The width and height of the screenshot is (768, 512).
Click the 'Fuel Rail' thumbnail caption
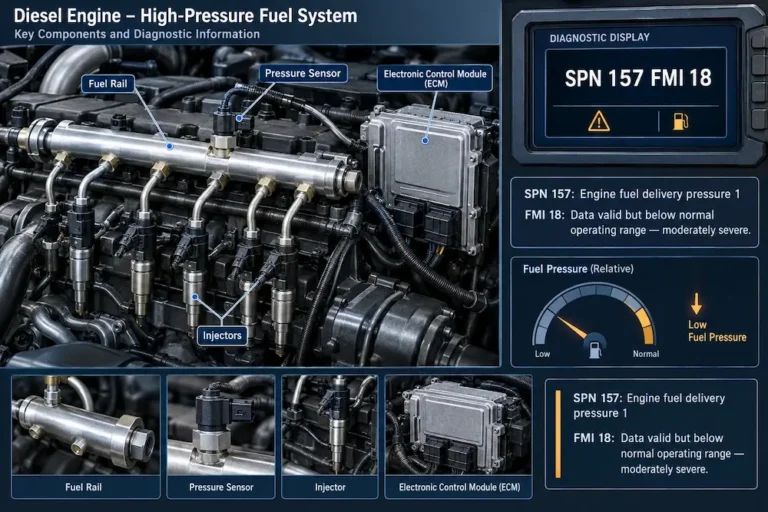click(83, 487)
